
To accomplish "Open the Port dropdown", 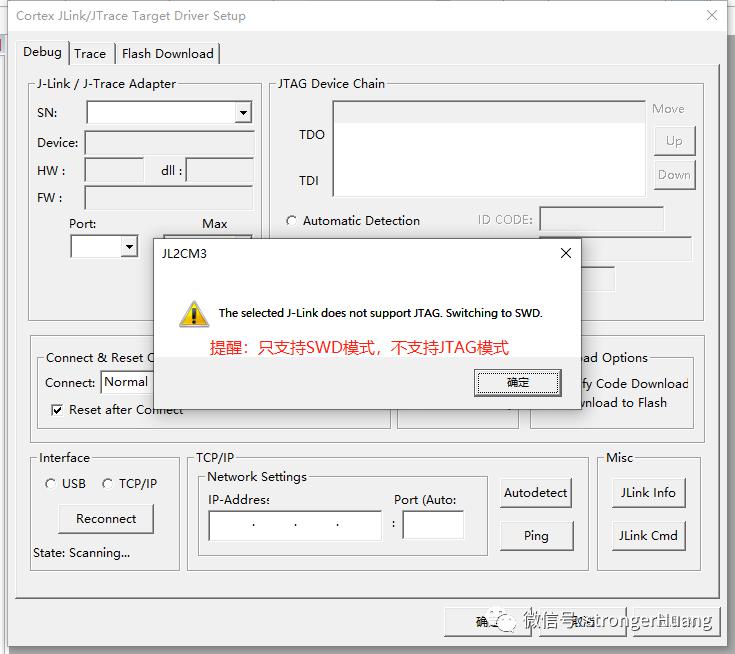I will click(129, 246).
